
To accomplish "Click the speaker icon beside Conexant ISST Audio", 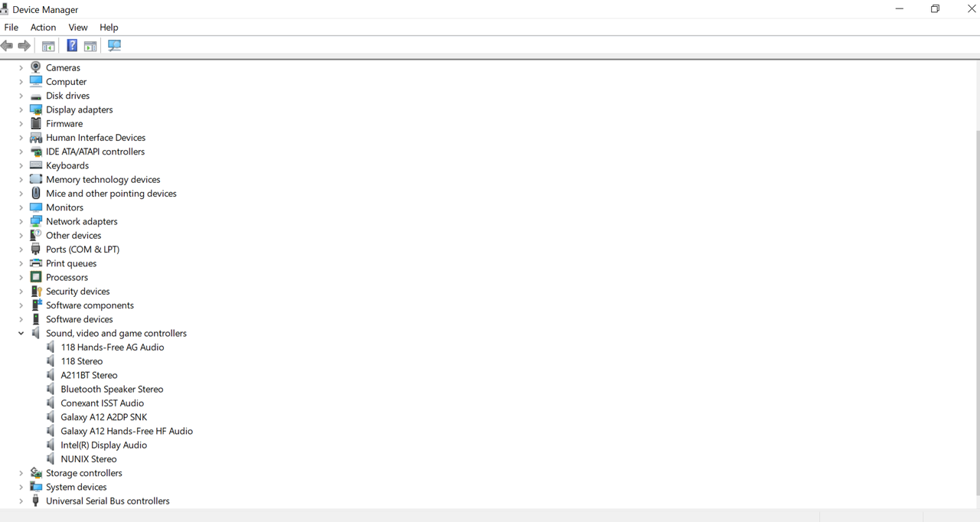I will point(51,403).
